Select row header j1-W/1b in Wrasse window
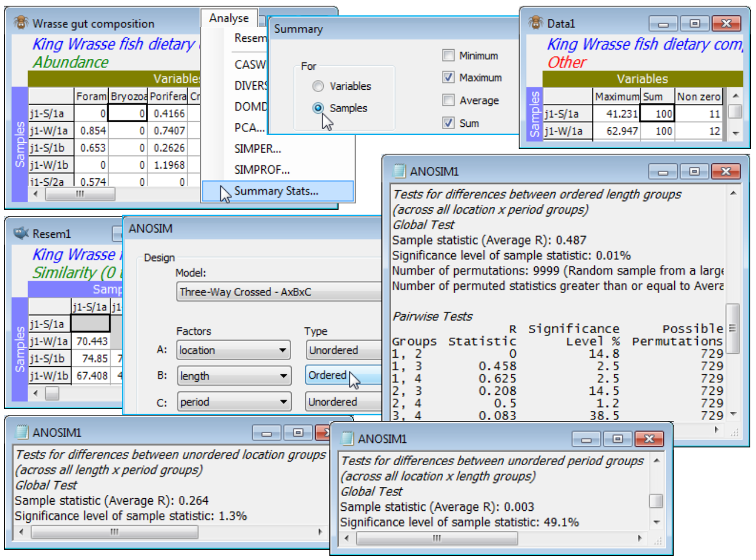This screenshot has width=756, height=560. (x=51, y=165)
